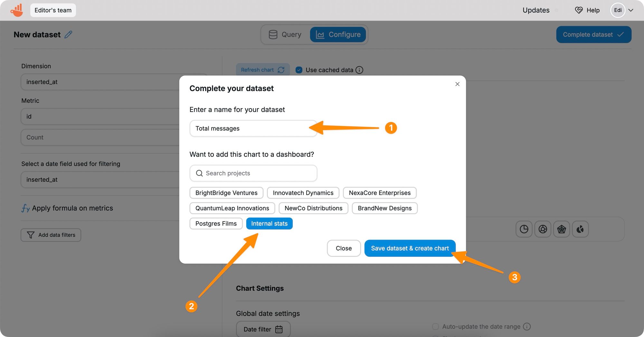Select the radar chart type icon
Screen dimensions: 644x337
(561, 229)
